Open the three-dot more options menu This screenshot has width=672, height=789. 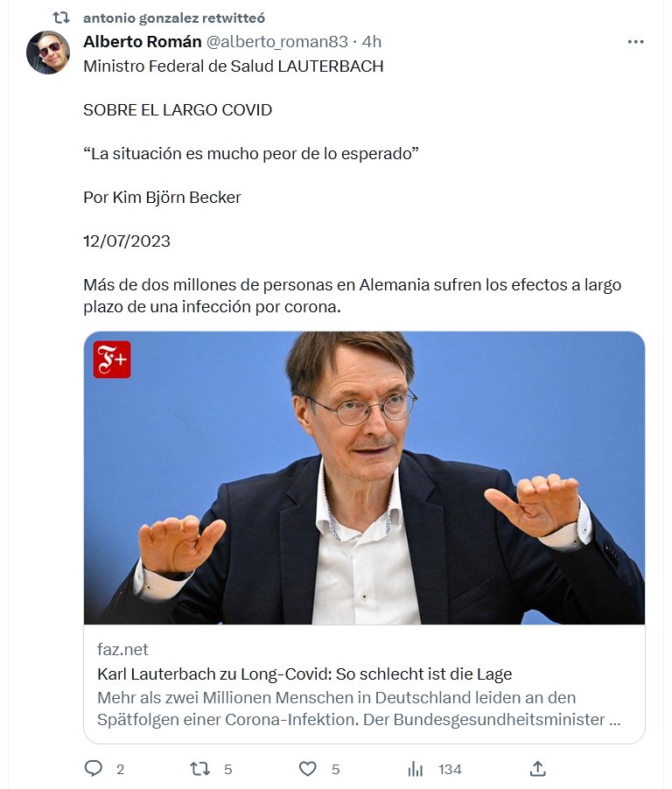pyautogui.click(x=636, y=42)
